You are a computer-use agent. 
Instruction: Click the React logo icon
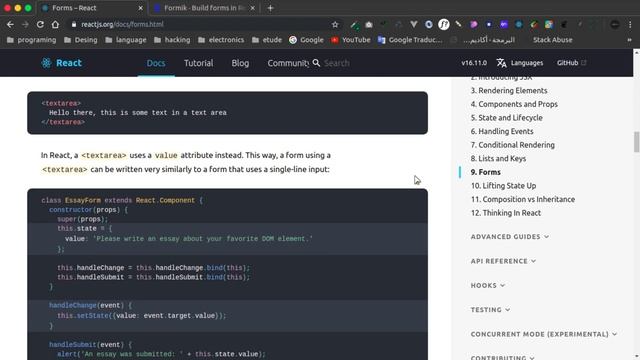[x=46, y=63]
